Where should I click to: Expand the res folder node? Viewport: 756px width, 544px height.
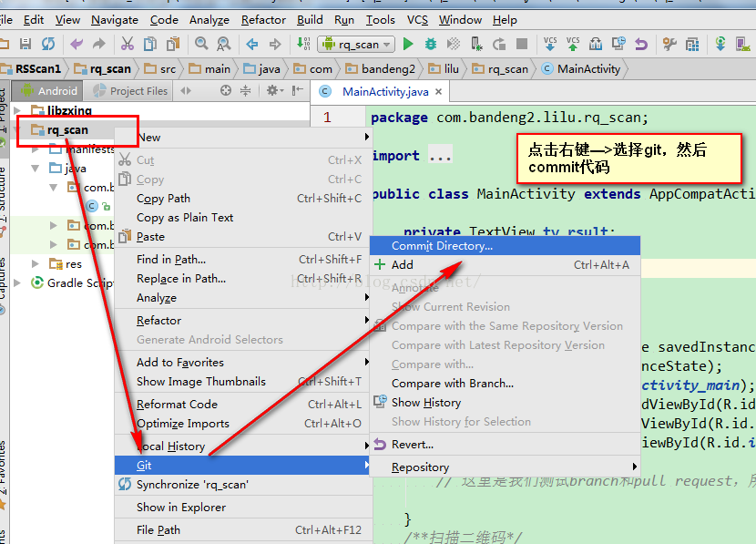pyautogui.click(x=36, y=264)
